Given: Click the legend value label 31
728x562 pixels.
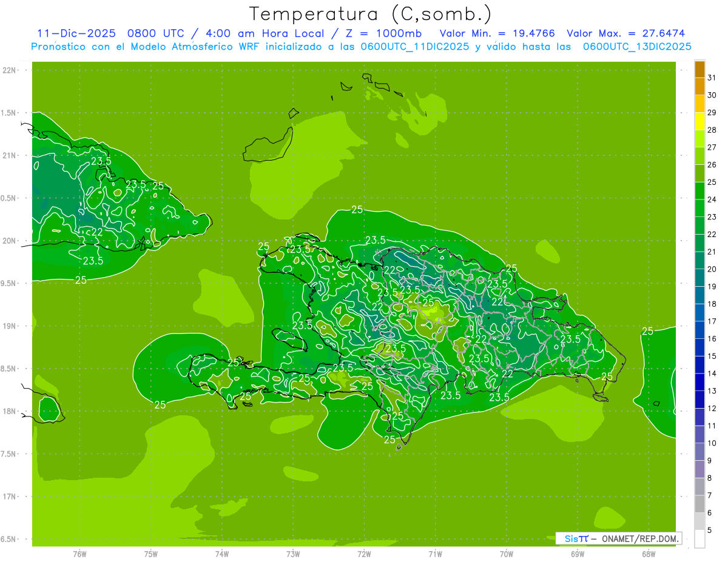Looking at the screenshot, I should click(712, 78).
